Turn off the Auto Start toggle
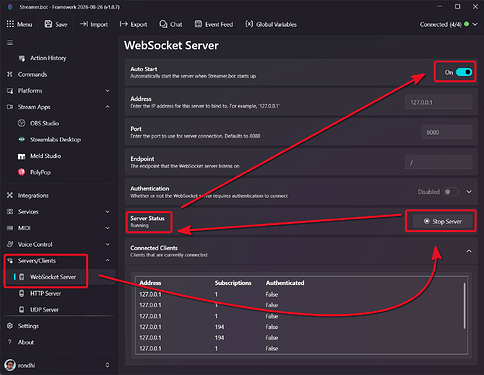The image size is (484, 375). click(464, 72)
